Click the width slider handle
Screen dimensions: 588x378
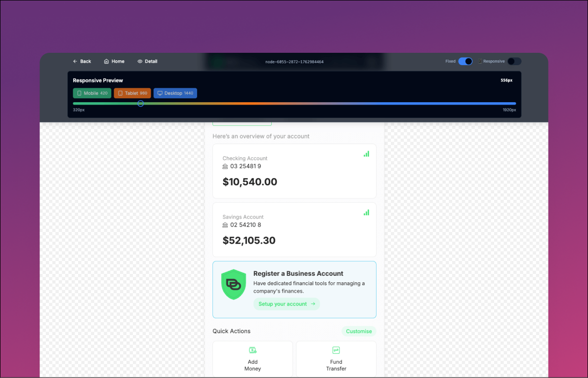pos(141,104)
